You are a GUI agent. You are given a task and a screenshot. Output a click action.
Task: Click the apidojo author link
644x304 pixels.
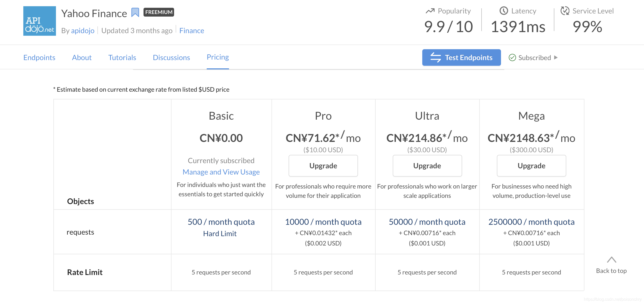pyautogui.click(x=83, y=31)
